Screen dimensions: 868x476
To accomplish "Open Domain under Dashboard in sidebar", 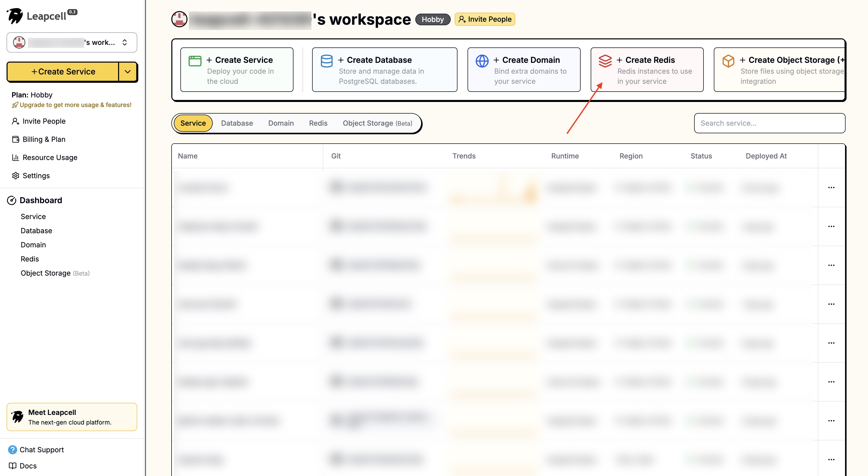I will [33, 245].
